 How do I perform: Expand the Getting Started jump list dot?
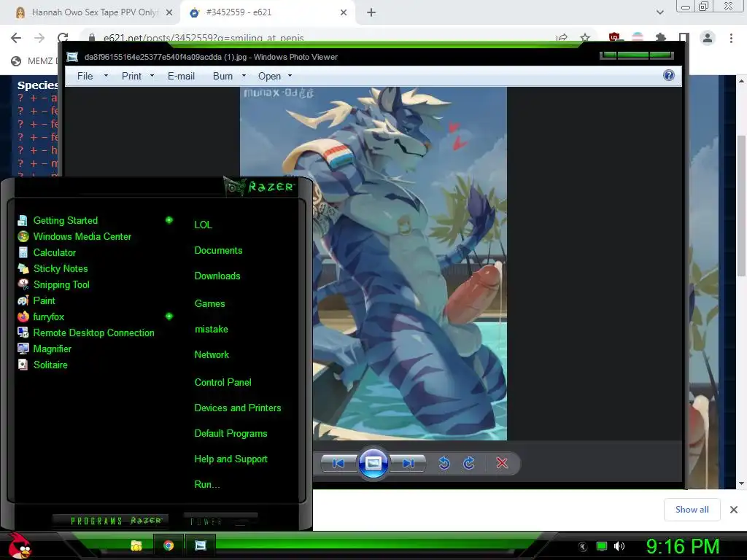pos(169,220)
